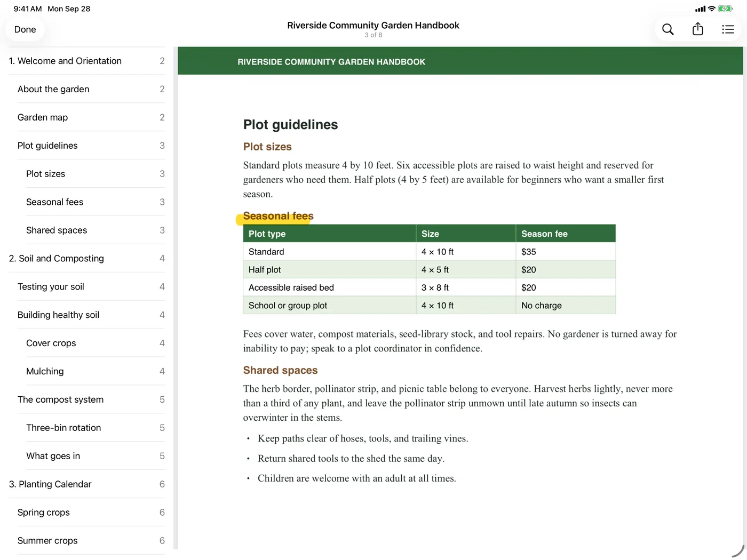Tap the highlighted 'Seasonal fees' heading

(278, 216)
